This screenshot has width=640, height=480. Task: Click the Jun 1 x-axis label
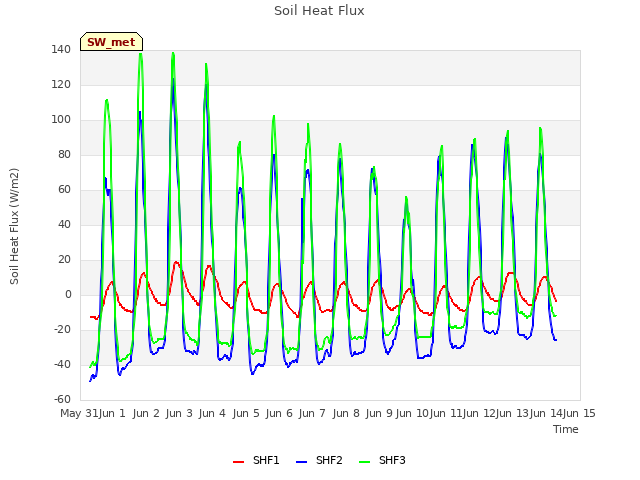tap(112, 413)
